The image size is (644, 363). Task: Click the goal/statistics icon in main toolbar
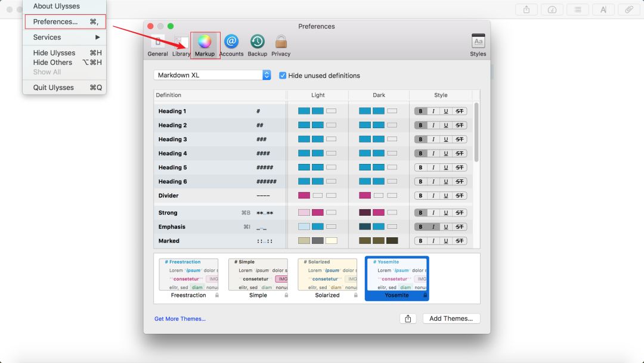coord(552,10)
